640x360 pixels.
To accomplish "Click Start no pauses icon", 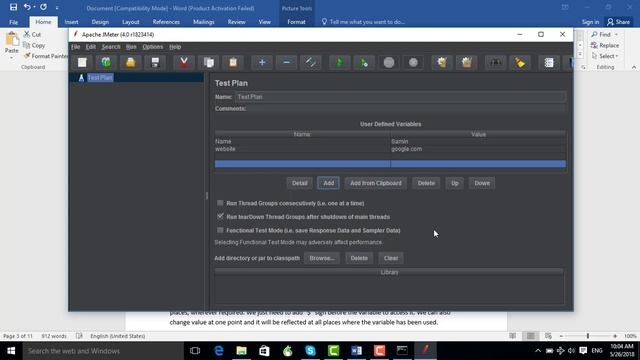I will [x=364, y=62].
